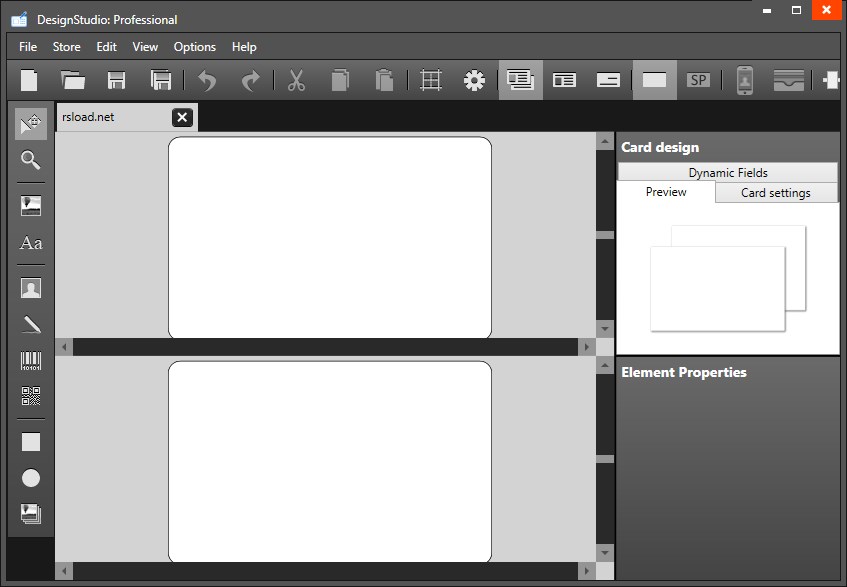Switch to the Card settings tab

click(776, 192)
